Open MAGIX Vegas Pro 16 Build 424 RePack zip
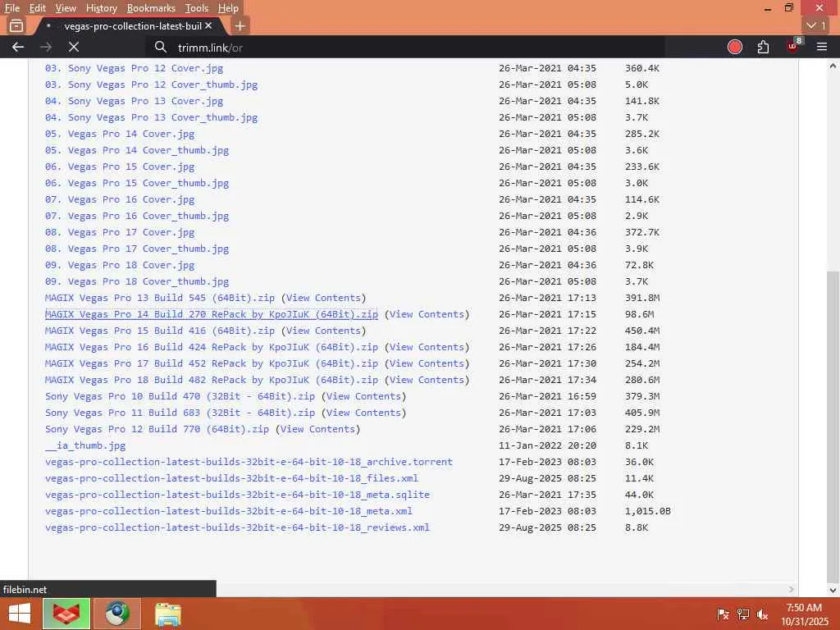Image resolution: width=840 pixels, height=630 pixels. [211, 347]
